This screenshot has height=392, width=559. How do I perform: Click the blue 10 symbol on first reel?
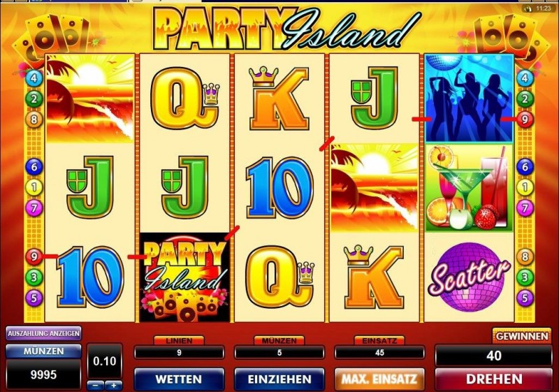[x=90, y=277]
